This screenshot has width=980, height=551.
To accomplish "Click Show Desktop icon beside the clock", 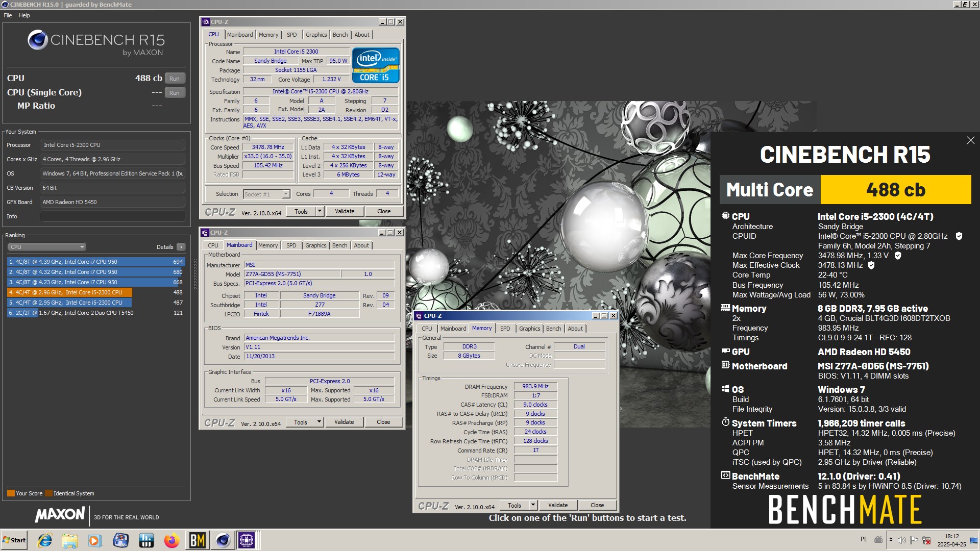I will click(x=974, y=540).
